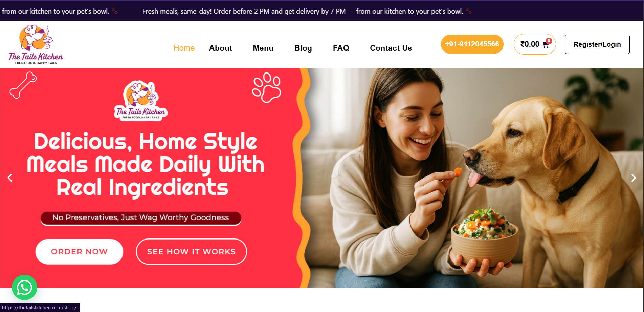
Task: Click the ORDER NOW button
Action: [x=79, y=252]
